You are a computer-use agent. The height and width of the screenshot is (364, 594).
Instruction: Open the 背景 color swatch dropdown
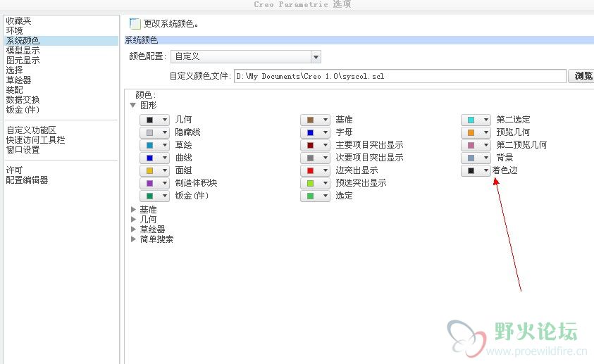(476, 158)
